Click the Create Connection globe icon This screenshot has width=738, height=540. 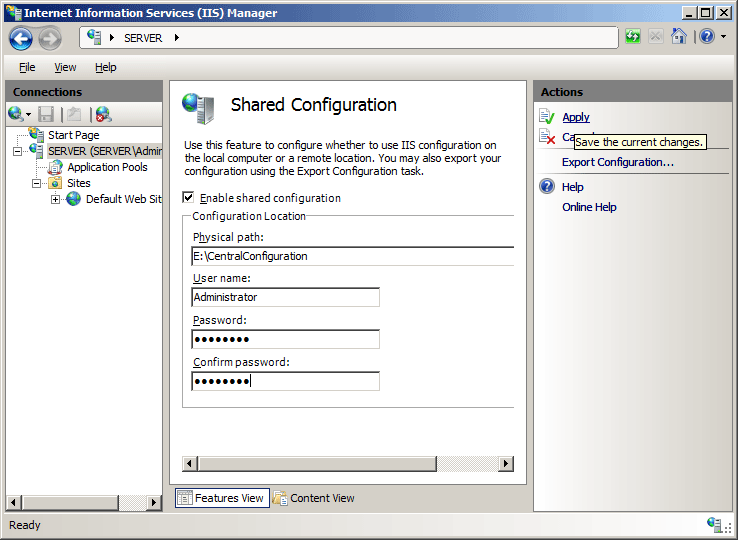click(16, 113)
